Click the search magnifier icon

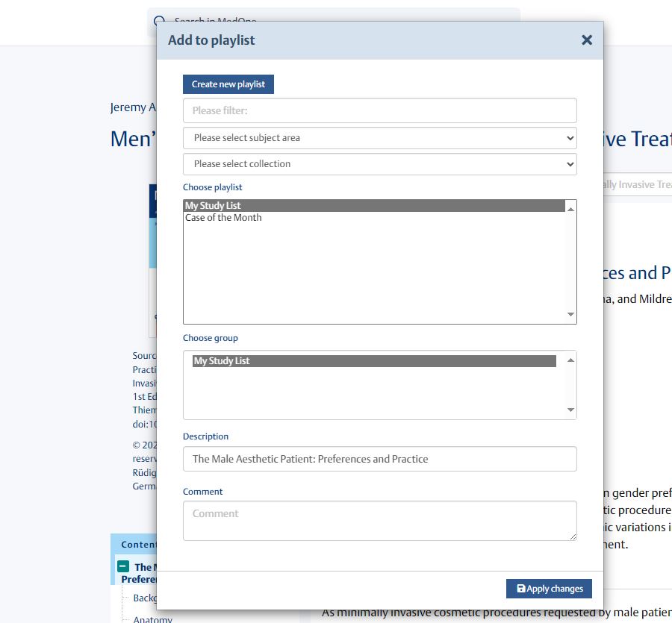coord(158,20)
